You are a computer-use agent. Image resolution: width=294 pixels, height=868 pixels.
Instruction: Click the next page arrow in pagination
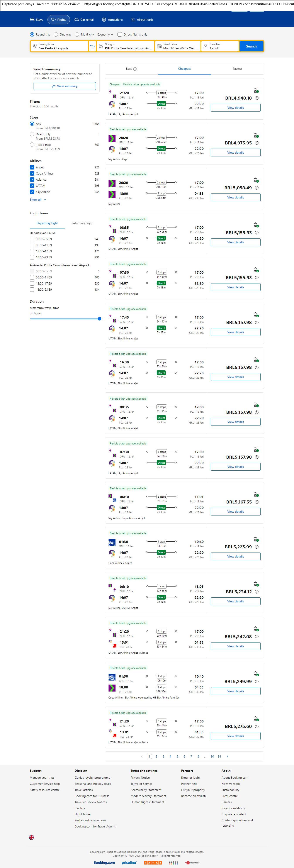coord(227,756)
